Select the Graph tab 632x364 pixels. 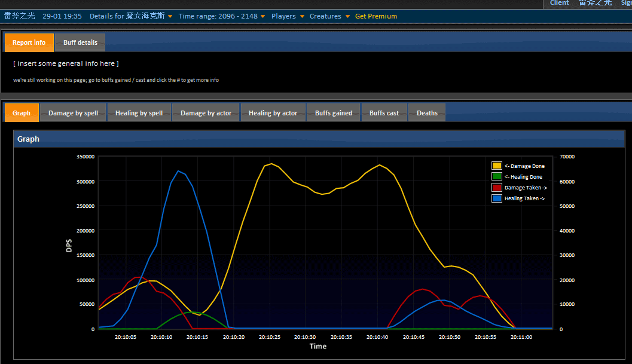coord(22,114)
